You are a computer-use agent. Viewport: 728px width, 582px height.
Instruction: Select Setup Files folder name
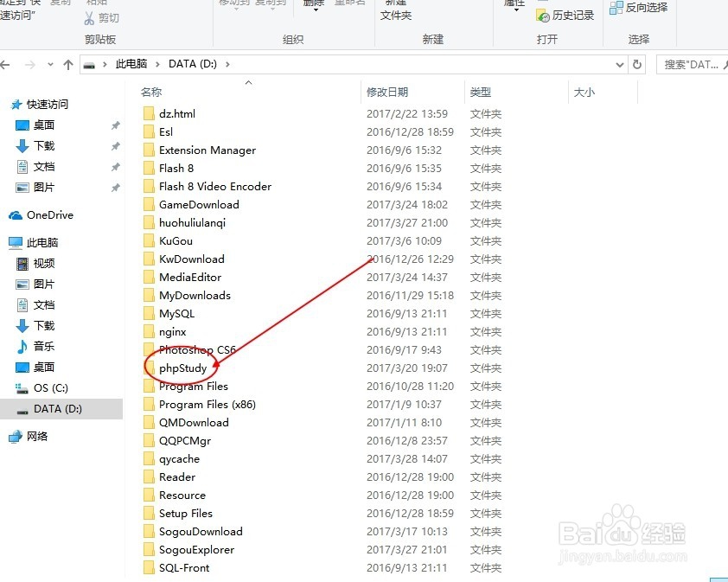[x=186, y=514]
